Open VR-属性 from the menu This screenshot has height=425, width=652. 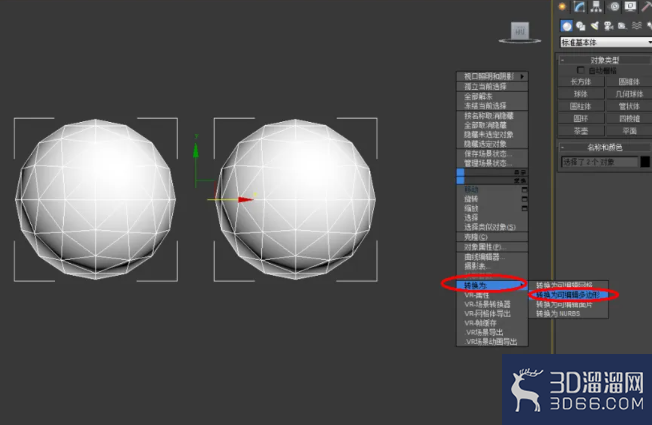[492, 295]
